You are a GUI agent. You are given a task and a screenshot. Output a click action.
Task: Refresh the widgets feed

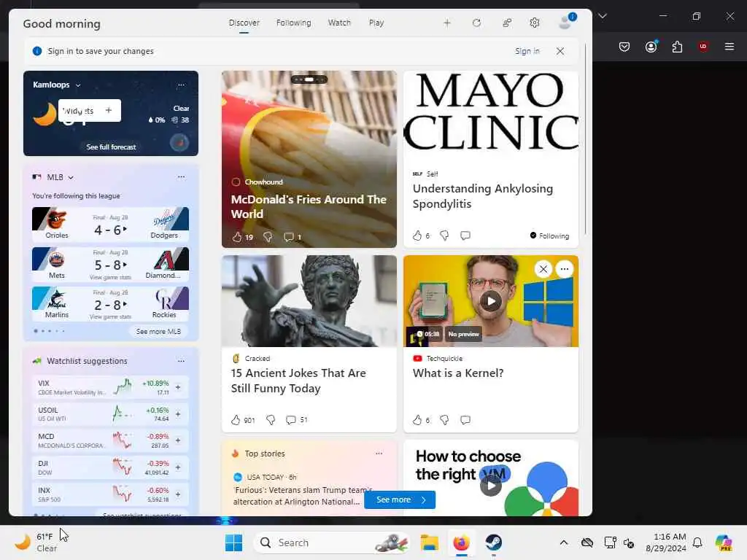(476, 23)
